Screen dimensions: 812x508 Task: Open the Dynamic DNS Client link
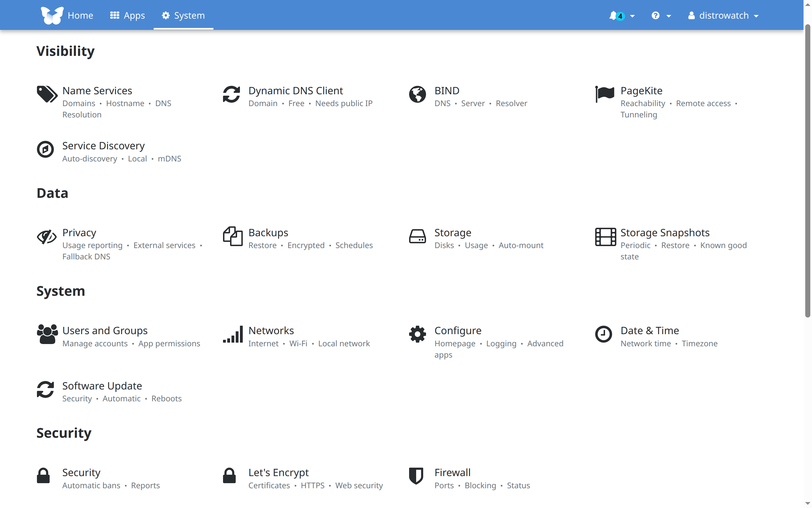tap(295, 91)
